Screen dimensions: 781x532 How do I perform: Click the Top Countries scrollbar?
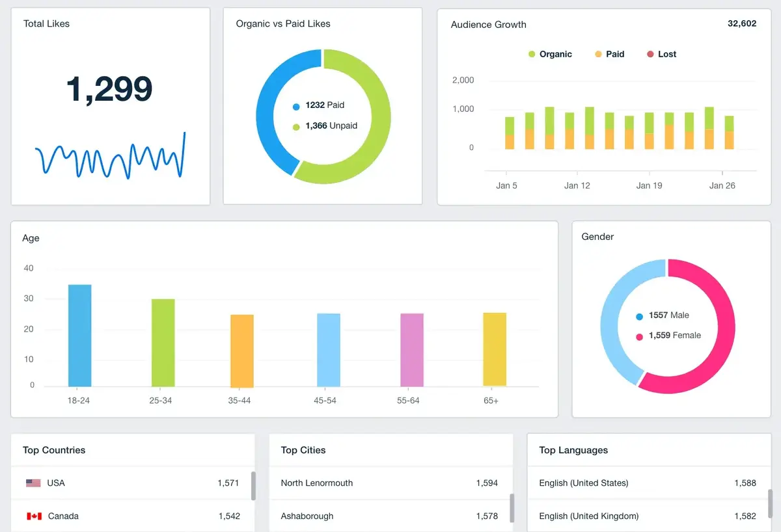253,486
